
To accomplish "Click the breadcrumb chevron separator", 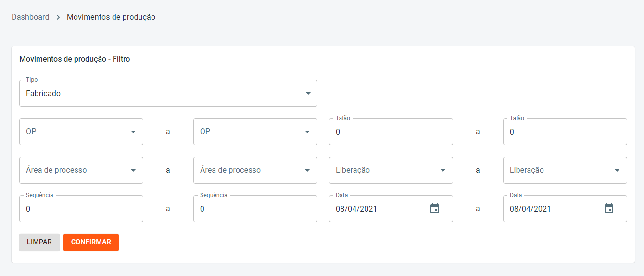I will [x=58, y=17].
